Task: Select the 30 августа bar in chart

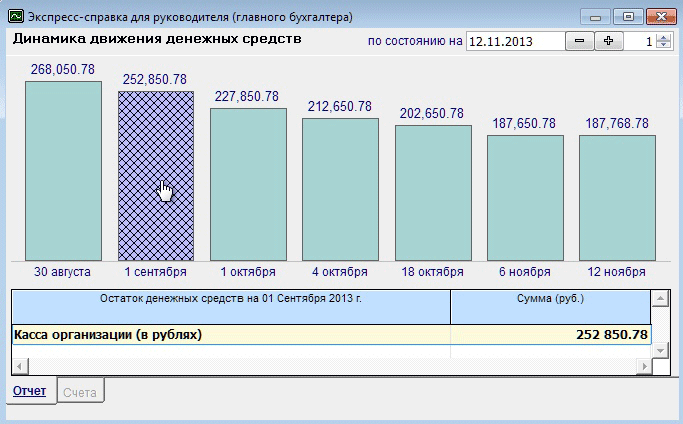Action: click(x=63, y=171)
